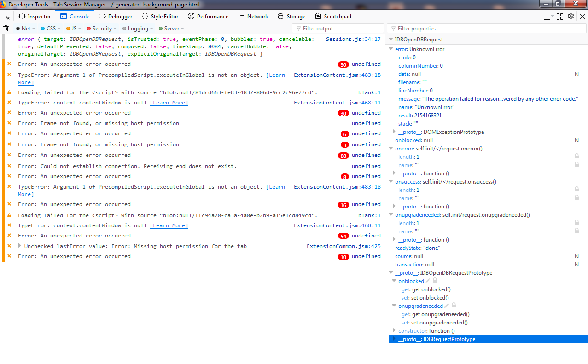Viewport: 588px width, 364px height.
Task: Open the toolbox settings gear
Action: [x=571, y=16]
